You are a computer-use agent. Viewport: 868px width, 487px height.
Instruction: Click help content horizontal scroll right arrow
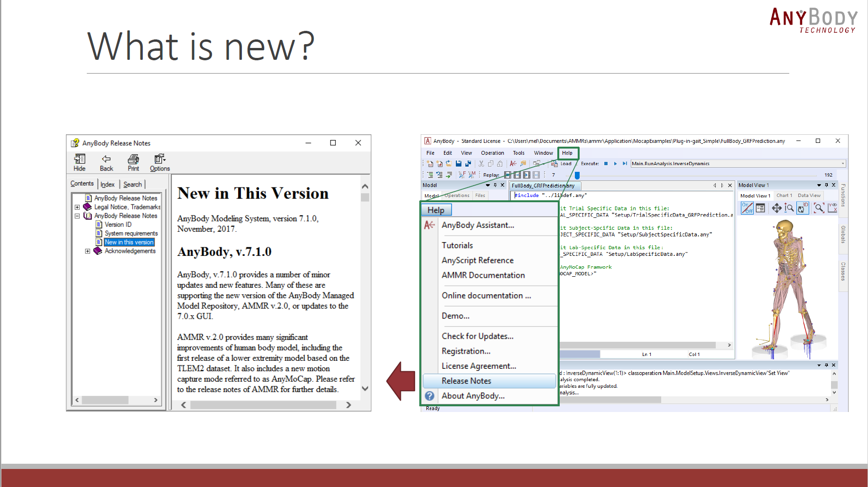coord(349,405)
